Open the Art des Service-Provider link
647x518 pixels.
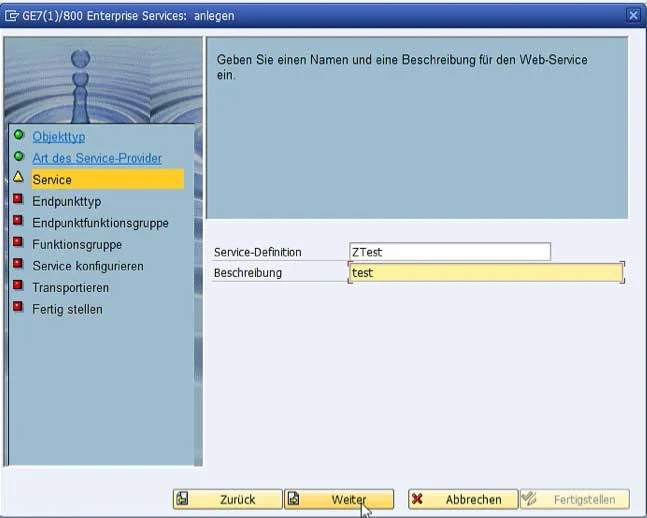pos(96,158)
